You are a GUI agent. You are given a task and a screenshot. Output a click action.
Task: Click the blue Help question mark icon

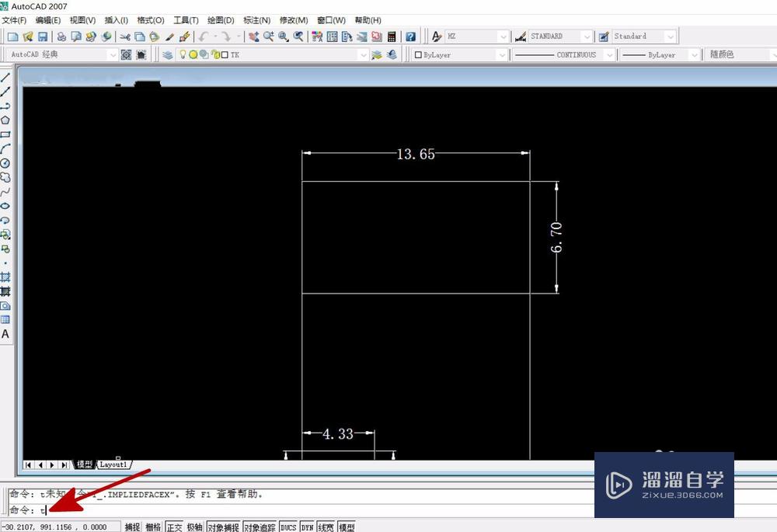coord(410,37)
